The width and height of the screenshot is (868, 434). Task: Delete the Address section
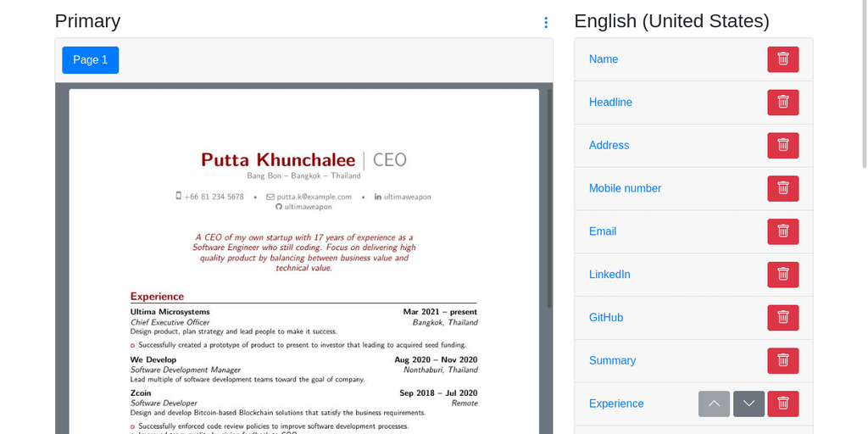[782, 146]
